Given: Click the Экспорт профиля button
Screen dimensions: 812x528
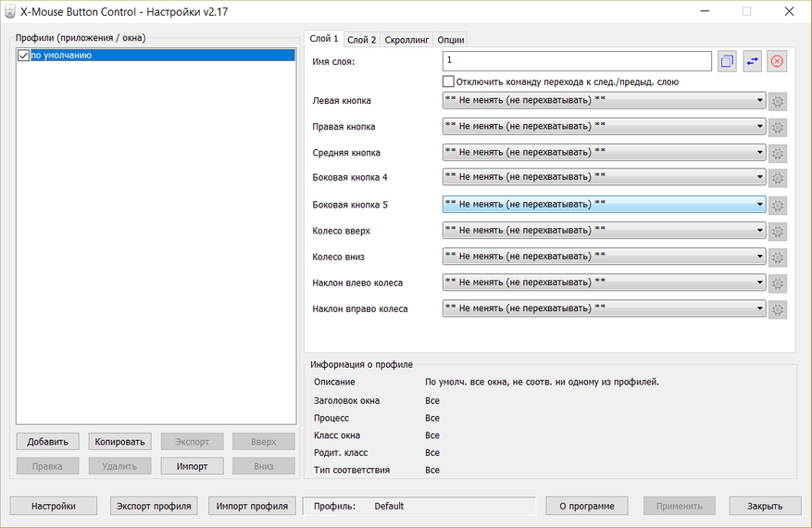Looking at the screenshot, I should (154, 506).
